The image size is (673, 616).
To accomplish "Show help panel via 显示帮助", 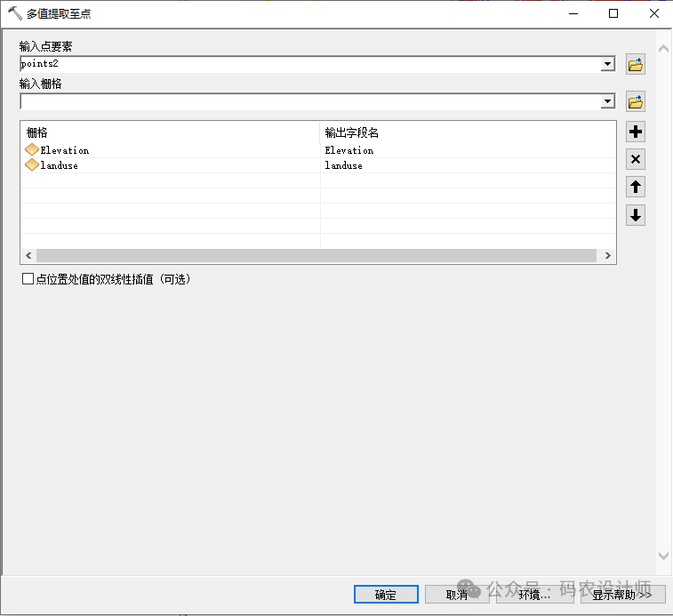I will click(x=621, y=595).
